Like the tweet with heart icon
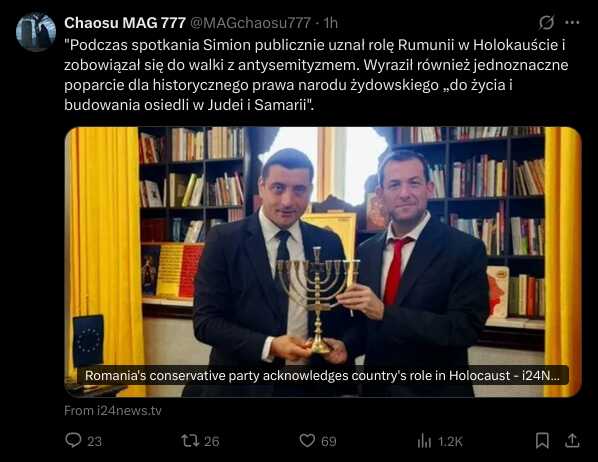Image resolution: width=598 pixels, height=462 pixels. tap(307, 441)
